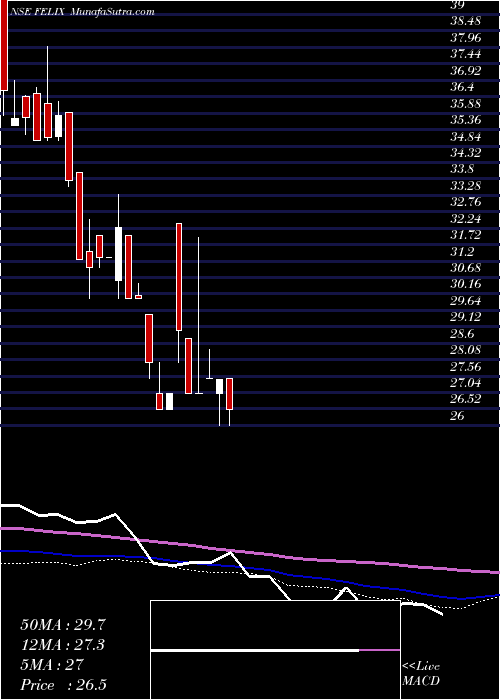Click the 31.72 price axis label
This screenshot has height=700, width=500.
point(466,235)
